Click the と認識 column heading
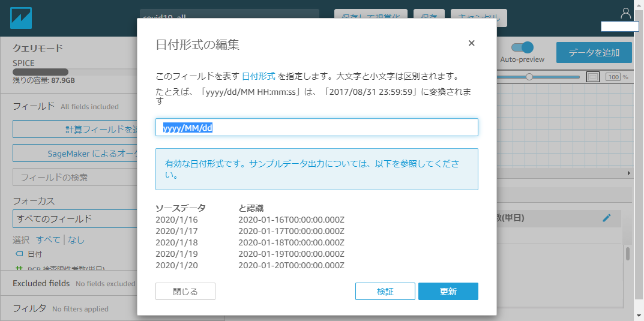644x321 pixels. pyautogui.click(x=250, y=208)
